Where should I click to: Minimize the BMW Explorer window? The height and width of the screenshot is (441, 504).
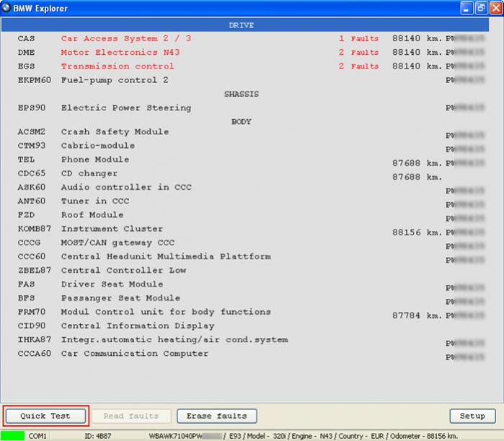467,8
